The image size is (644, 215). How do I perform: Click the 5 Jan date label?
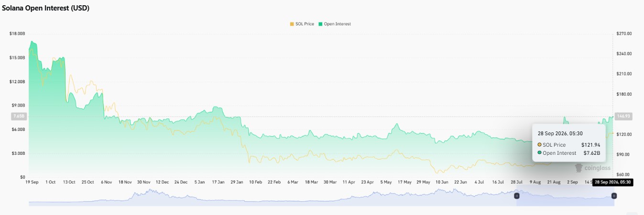point(200,182)
